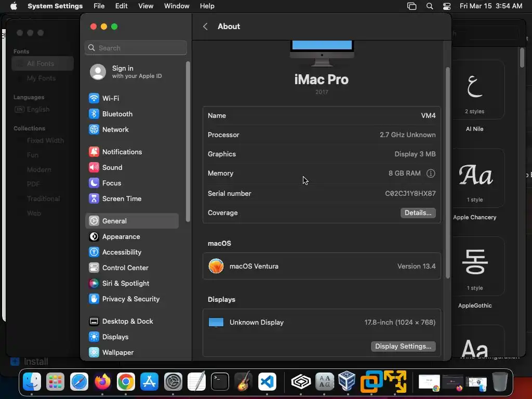Open the System Settings menu
532x399 pixels.
(x=55, y=6)
